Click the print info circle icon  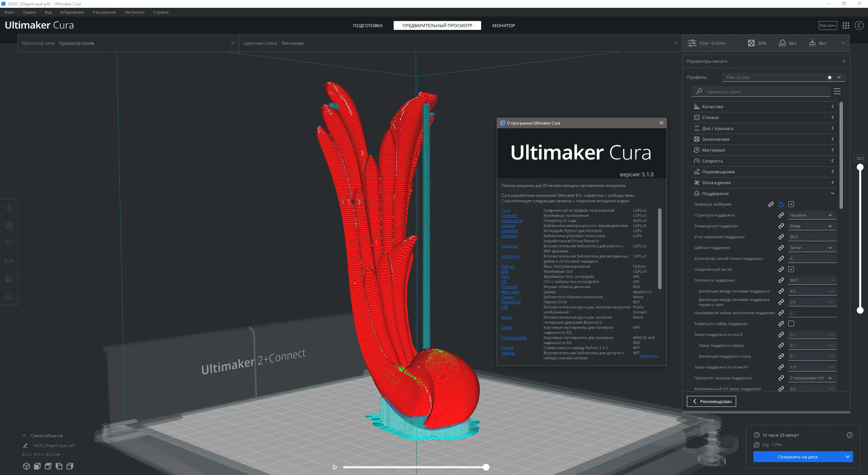click(x=849, y=435)
